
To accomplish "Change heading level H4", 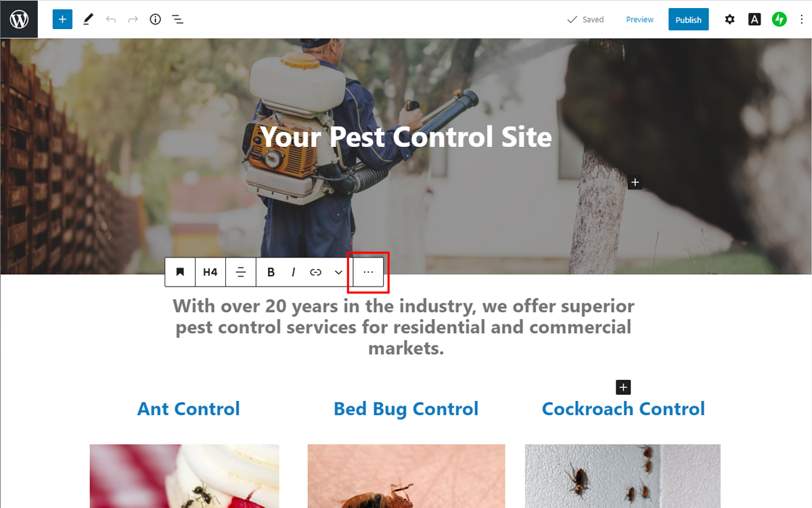I will 210,272.
